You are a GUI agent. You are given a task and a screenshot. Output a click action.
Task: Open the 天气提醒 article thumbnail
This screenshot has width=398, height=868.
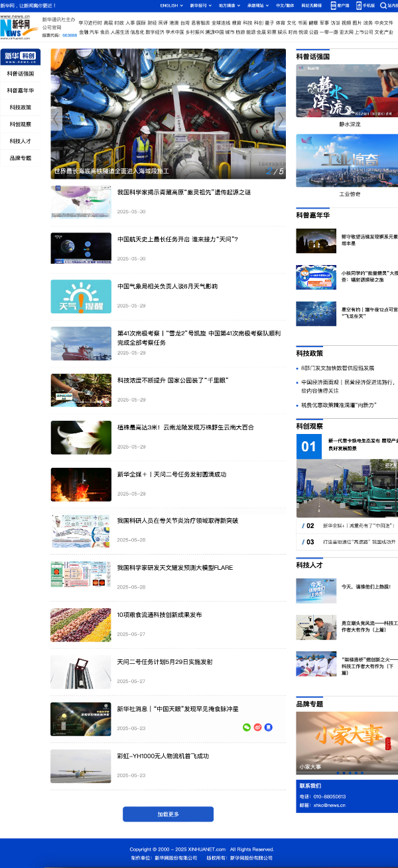click(81, 297)
